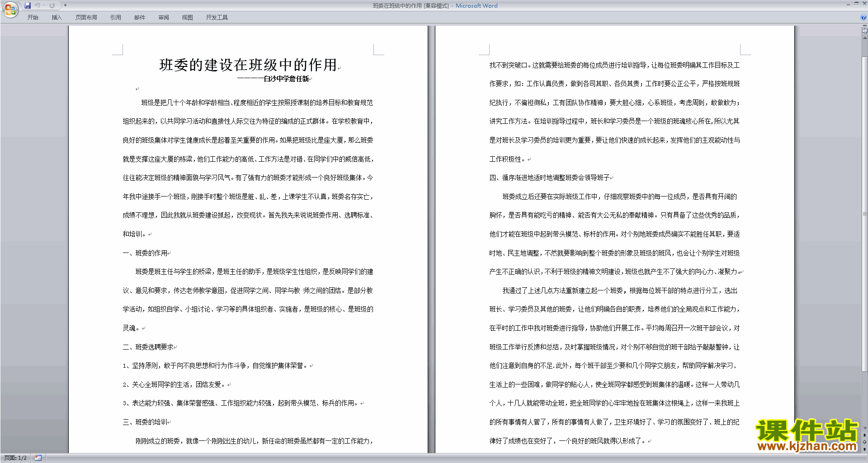
Task: Switch to the 视图 tab
Action: (x=187, y=18)
